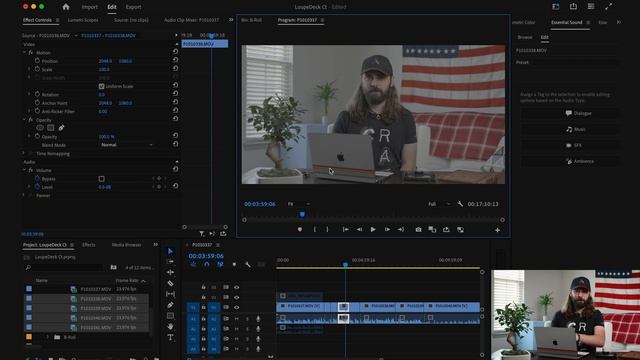Expand the Time Remapping group

(x=24, y=153)
